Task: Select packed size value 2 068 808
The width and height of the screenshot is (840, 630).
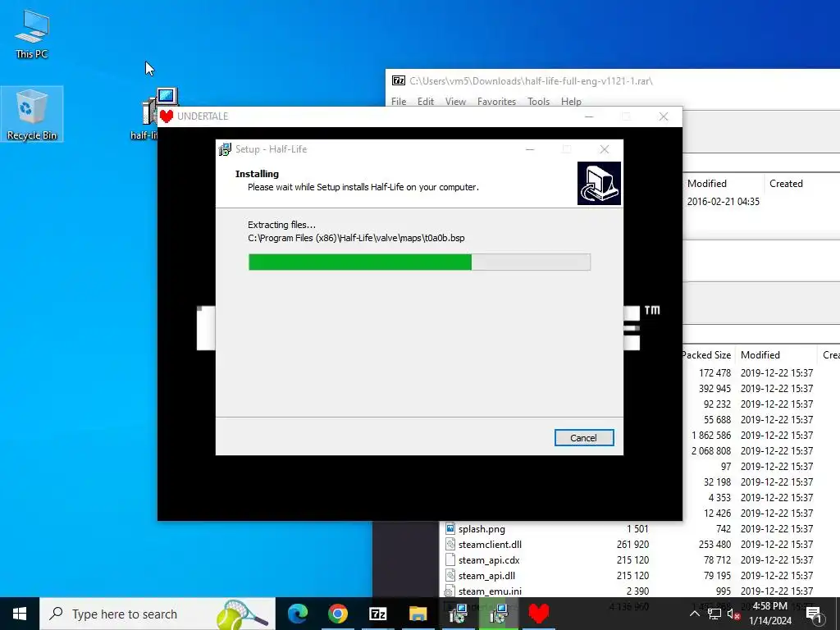Action: (x=711, y=450)
